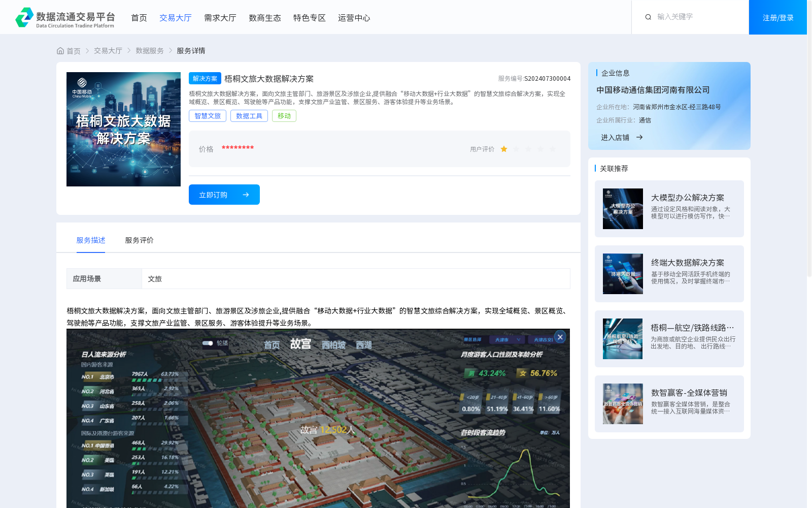812x508 pixels.
Task: Click the fourth user rating star
Action: pyautogui.click(x=540, y=149)
